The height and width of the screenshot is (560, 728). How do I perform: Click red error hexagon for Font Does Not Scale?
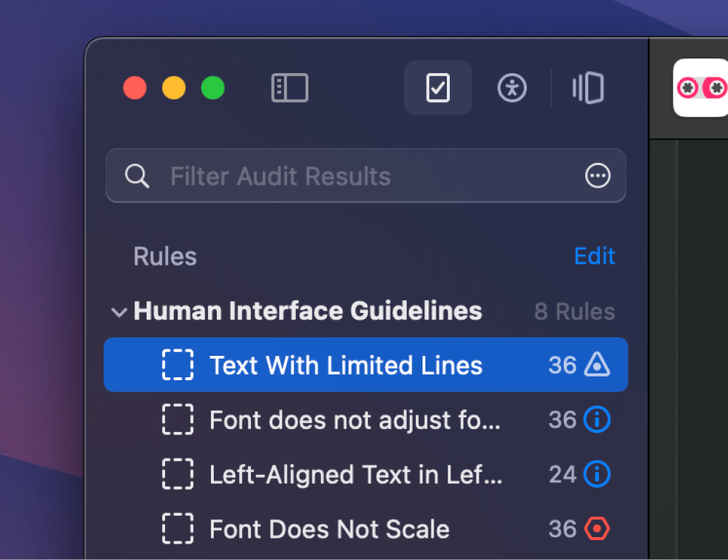tap(597, 528)
